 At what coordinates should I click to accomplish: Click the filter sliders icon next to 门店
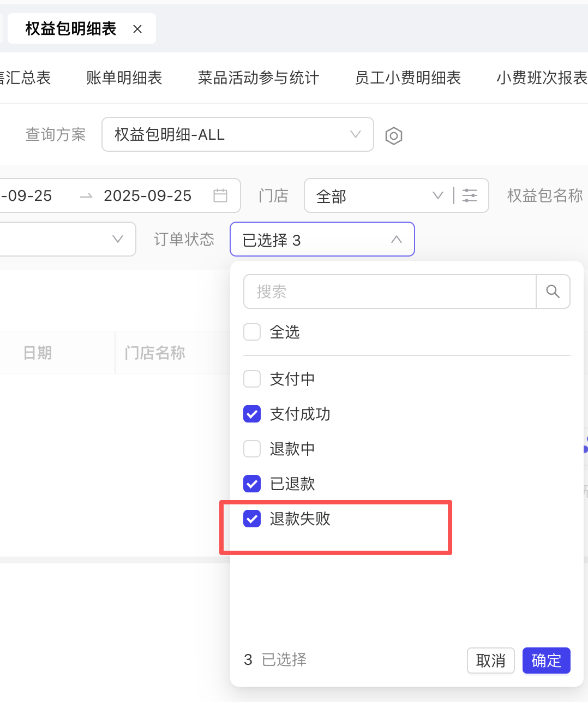(470, 195)
